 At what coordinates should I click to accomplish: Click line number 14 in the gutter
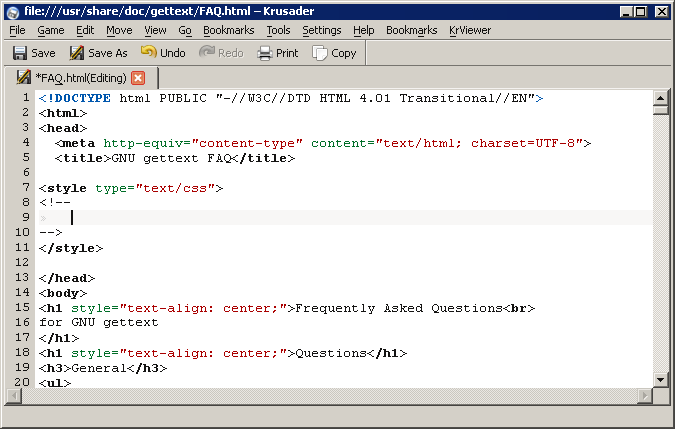pyautogui.click(x=24, y=293)
